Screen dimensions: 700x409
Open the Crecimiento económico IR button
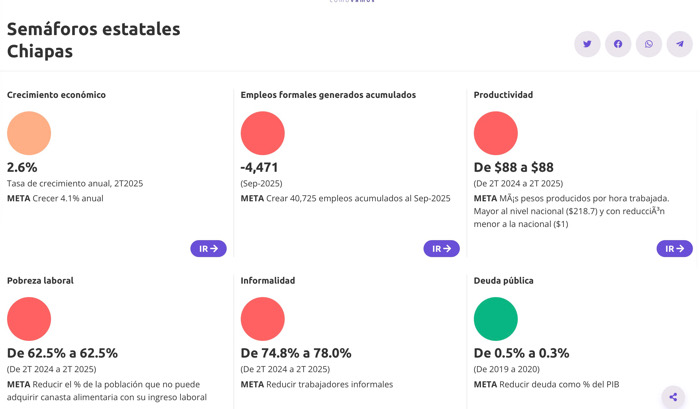(208, 248)
